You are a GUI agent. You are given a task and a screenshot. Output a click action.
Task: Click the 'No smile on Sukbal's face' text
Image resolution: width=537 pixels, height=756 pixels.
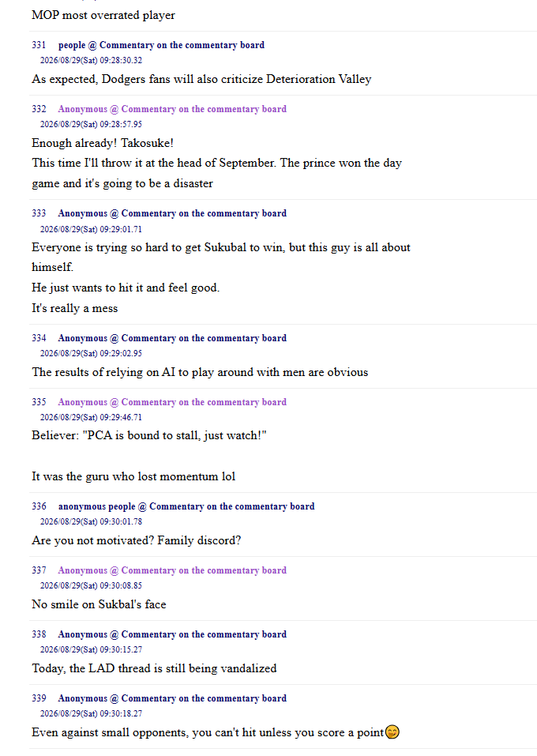[99, 604]
